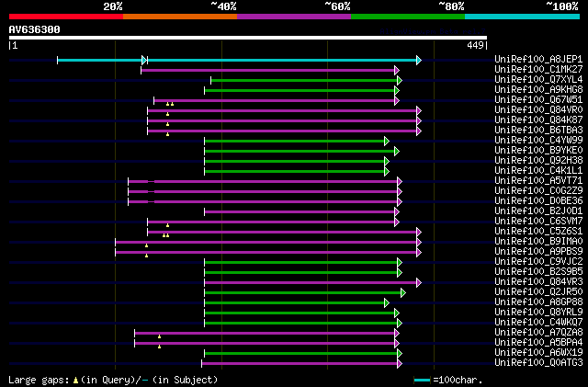Click the red 20% identity legend segment
588x387 pixels.
pyautogui.click(x=66, y=17)
